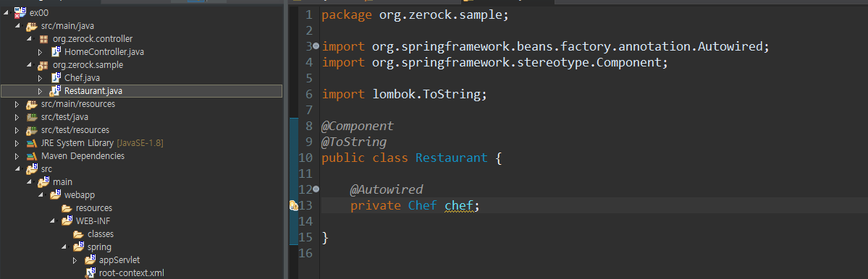Click the JRE System Library icon
This screenshot has width=868, height=279.
coord(32,143)
